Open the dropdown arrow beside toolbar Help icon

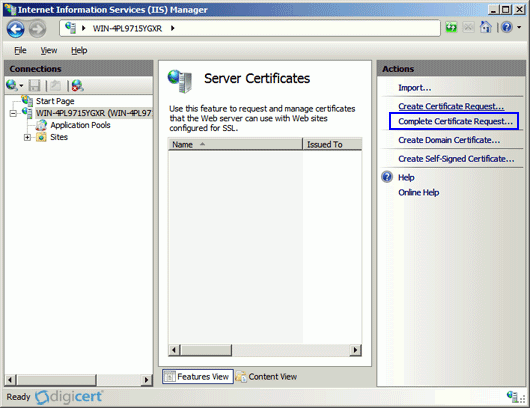(519, 27)
